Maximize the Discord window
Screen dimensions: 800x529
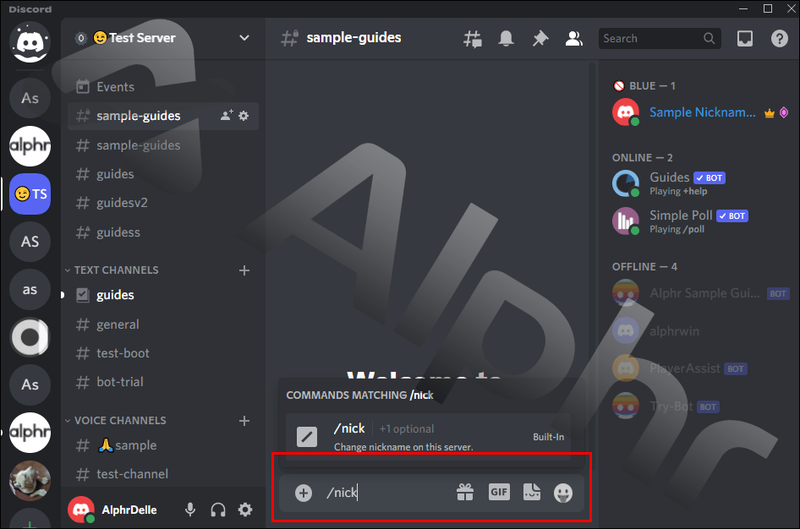tap(767, 9)
